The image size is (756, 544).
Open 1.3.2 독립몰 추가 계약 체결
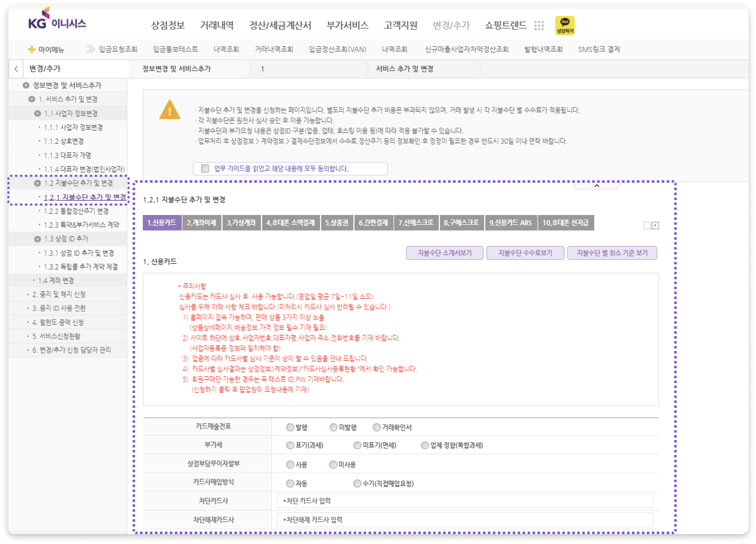tap(81, 267)
